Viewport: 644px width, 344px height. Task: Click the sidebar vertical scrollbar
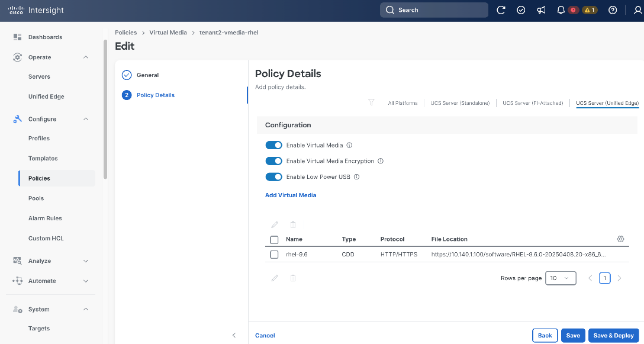(x=105, y=109)
